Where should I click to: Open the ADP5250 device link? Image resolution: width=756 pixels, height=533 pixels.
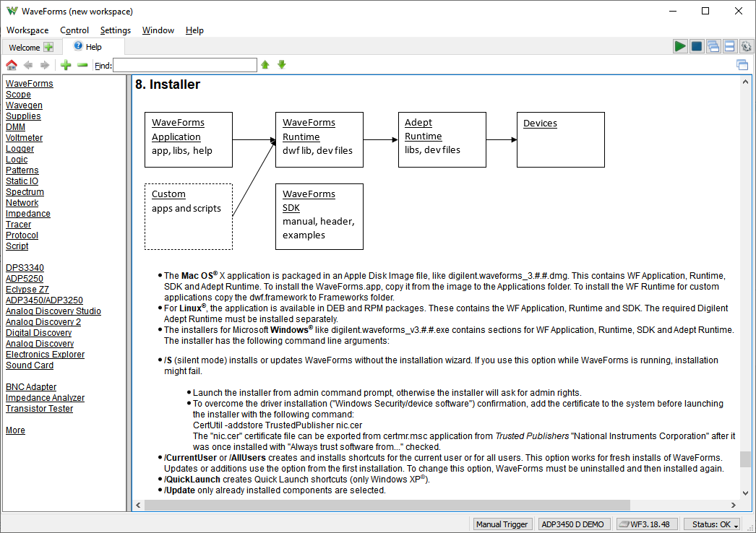pos(24,279)
